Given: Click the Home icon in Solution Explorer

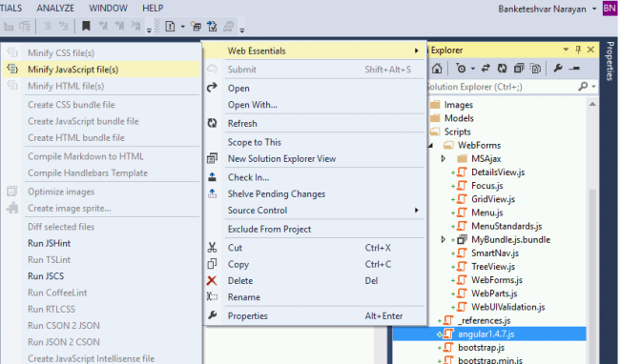Looking at the screenshot, I should pos(437,69).
